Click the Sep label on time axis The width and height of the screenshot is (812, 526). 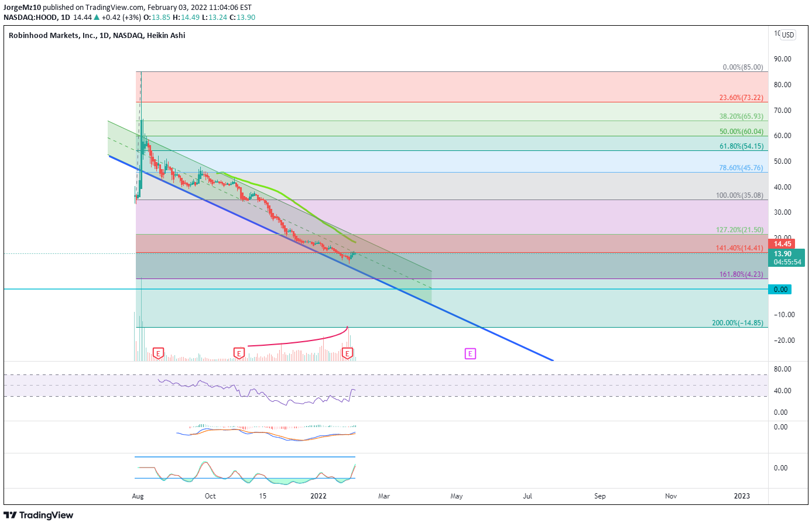pyautogui.click(x=599, y=496)
